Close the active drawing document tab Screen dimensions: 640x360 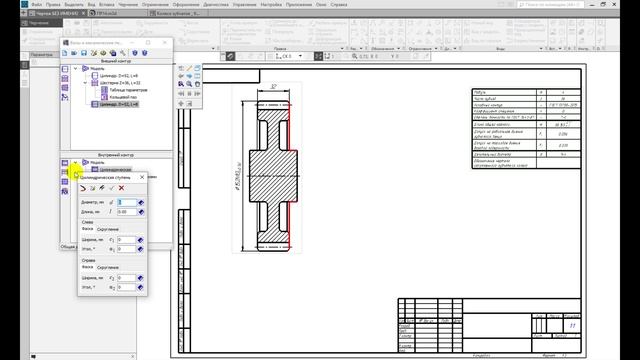click(84, 13)
